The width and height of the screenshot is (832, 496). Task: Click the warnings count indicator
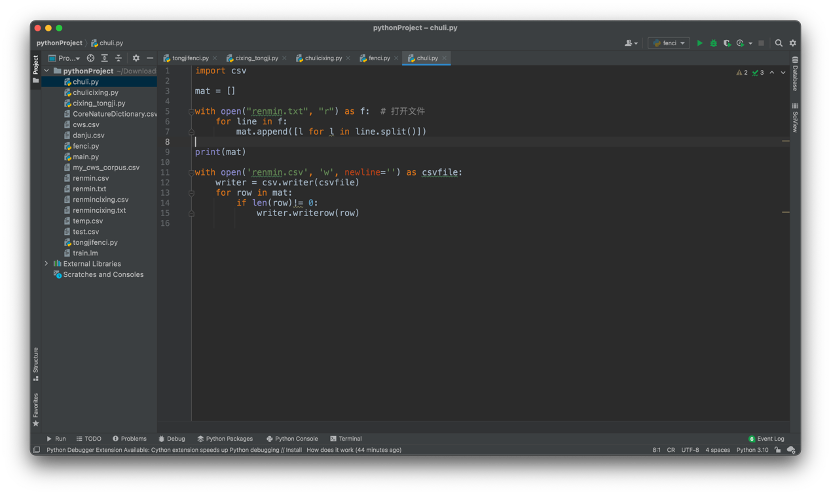coord(742,73)
